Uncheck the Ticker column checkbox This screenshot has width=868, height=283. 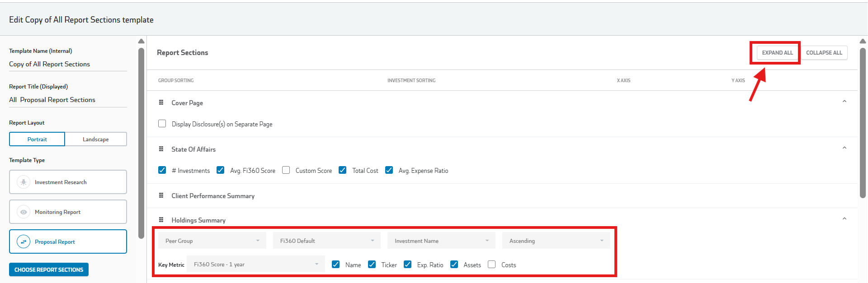tap(372, 264)
